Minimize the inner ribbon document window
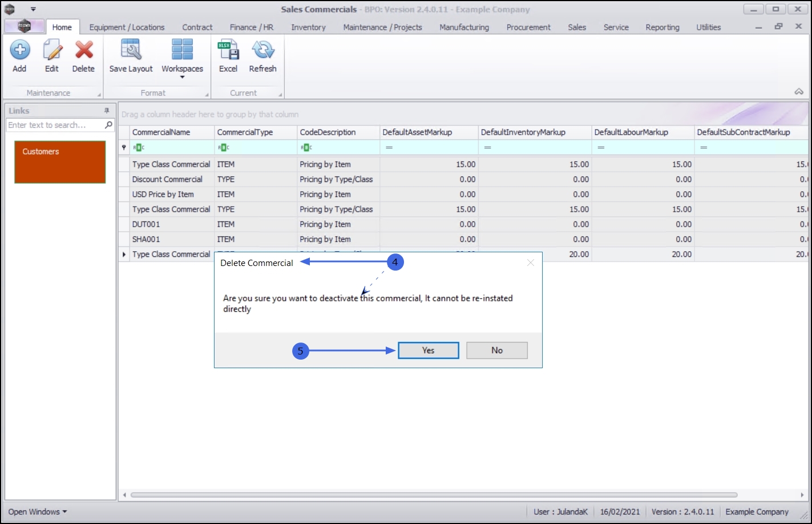Image resolution: width=812 pixels, height=524 pixels. pyautogui.click(x=758, y=27)
